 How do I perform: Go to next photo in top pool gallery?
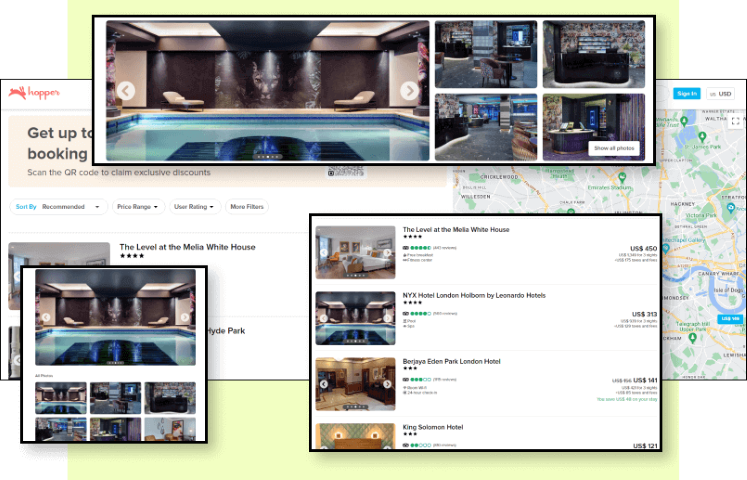409,91
